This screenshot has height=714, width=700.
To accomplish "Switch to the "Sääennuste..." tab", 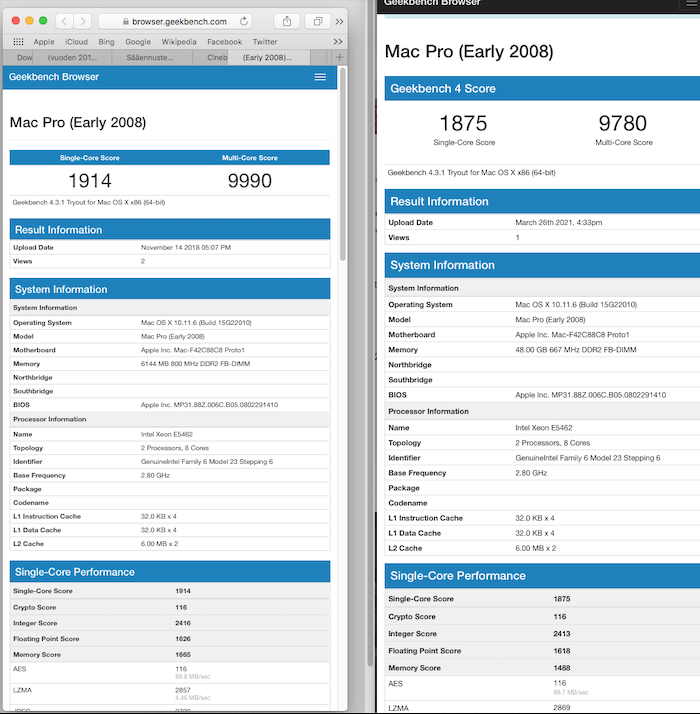I will point(150,57).
